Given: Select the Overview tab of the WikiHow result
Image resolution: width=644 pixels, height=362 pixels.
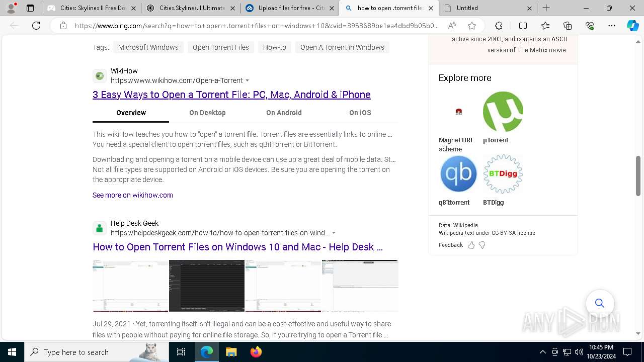Looking at the screenshot, I should pyautogui.click(x=131, y=113).
